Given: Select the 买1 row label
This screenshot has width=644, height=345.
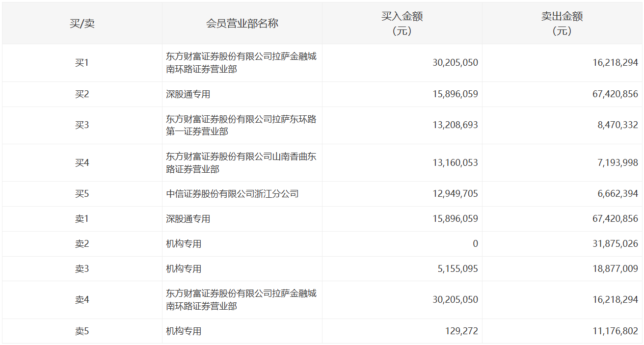Looking at the screenshot, I should 81,63.
